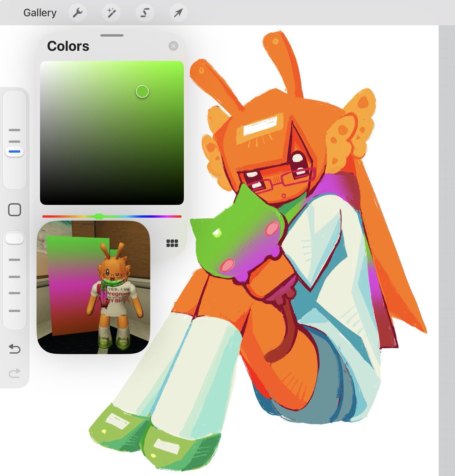Screen dimensions: 455x476
Task: Click the brush opacity slider white handle
Action: (x=14, y=238)
